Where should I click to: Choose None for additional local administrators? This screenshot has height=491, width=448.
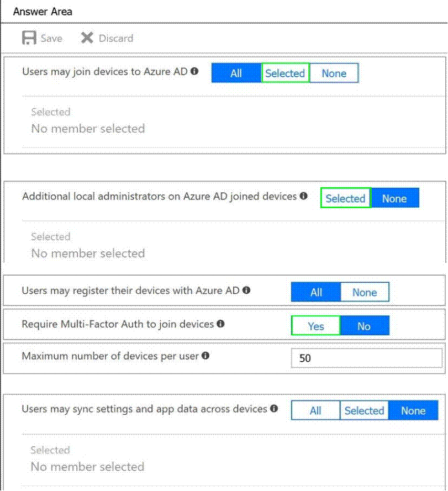pos(394,198)
